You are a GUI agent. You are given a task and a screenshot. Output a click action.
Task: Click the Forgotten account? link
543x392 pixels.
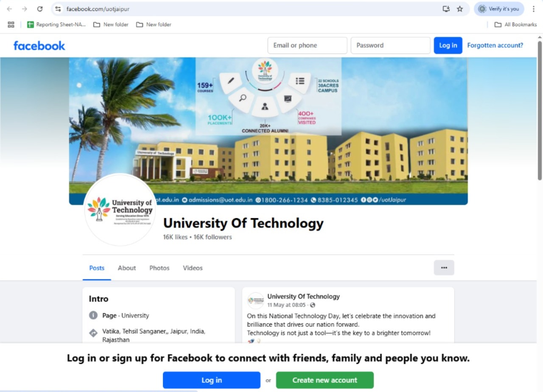495,45
